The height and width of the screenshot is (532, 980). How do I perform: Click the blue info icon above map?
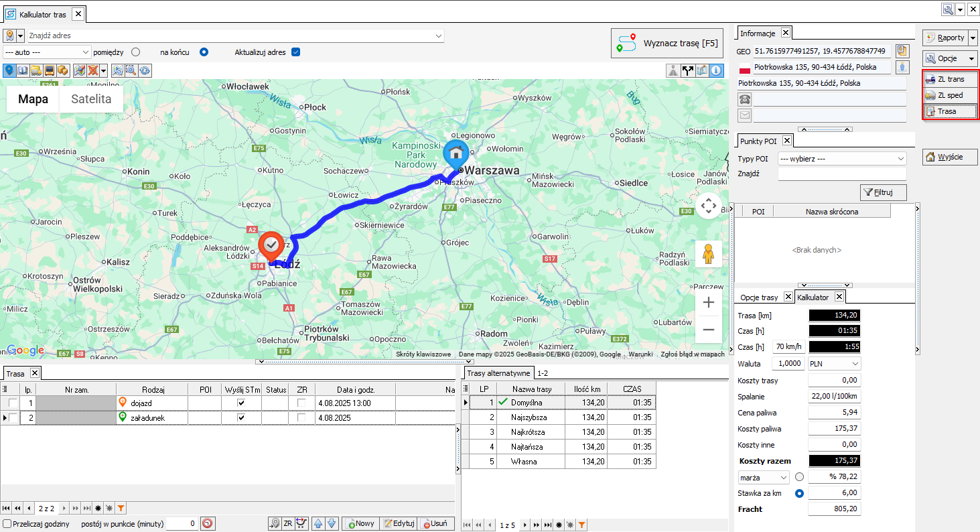(716, 70)
